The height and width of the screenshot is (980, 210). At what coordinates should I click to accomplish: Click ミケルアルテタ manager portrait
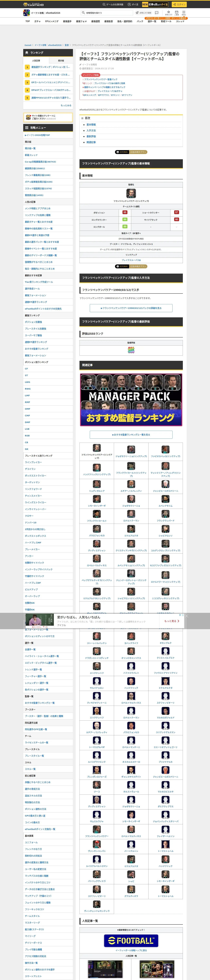point(131,529)
